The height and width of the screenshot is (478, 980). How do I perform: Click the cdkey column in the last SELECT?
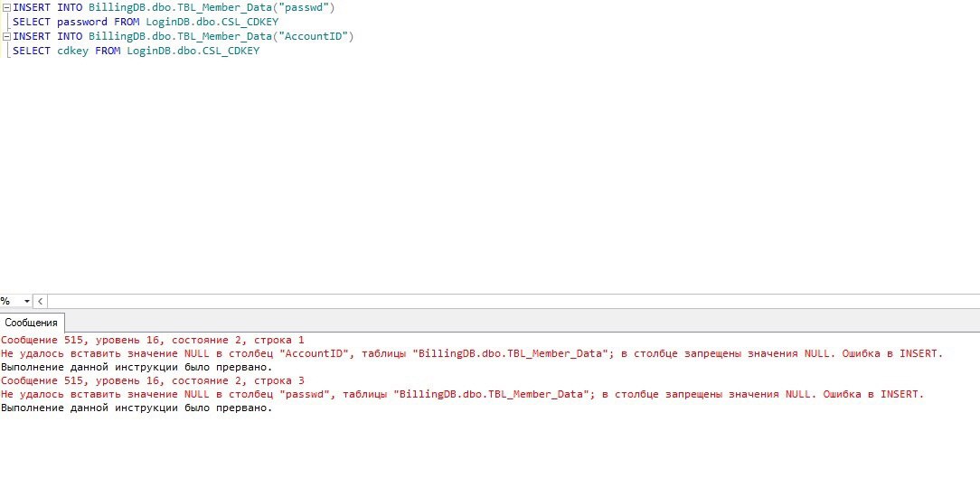pos(72,52)
